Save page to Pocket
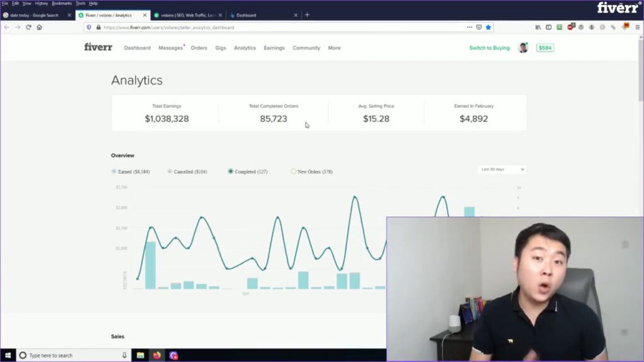Screen dimensions: 644x362 (x=479, y=27)
